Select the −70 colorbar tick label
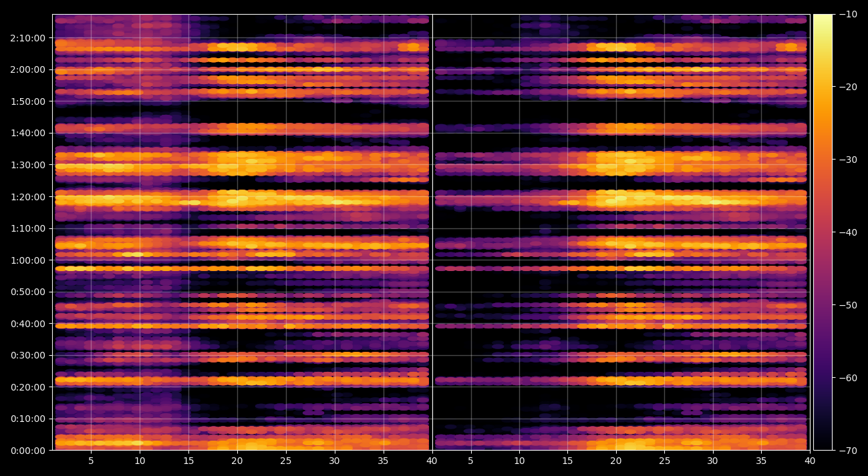The image size is (868, 476). click(x=849, y=451)
